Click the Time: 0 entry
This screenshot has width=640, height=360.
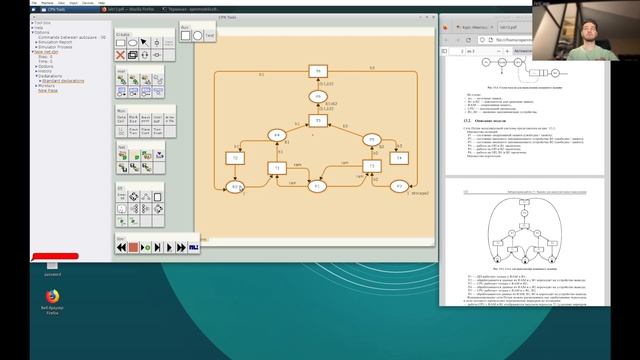point(45,62)
